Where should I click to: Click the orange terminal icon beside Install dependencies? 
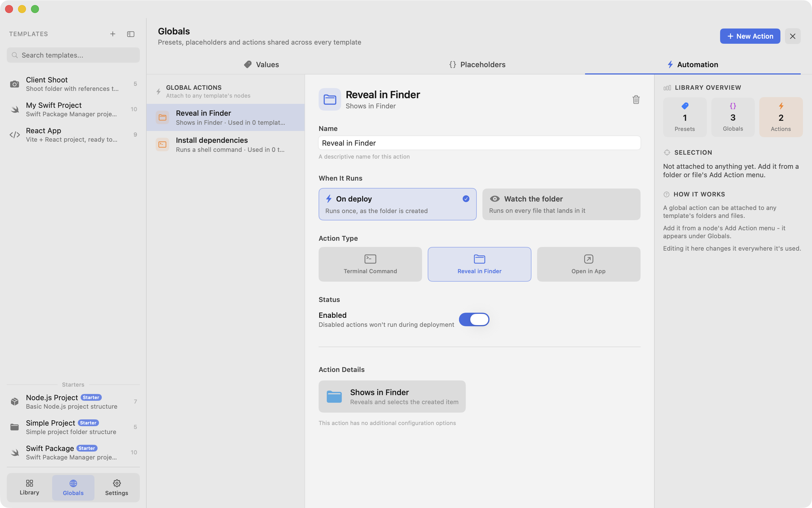162,144
